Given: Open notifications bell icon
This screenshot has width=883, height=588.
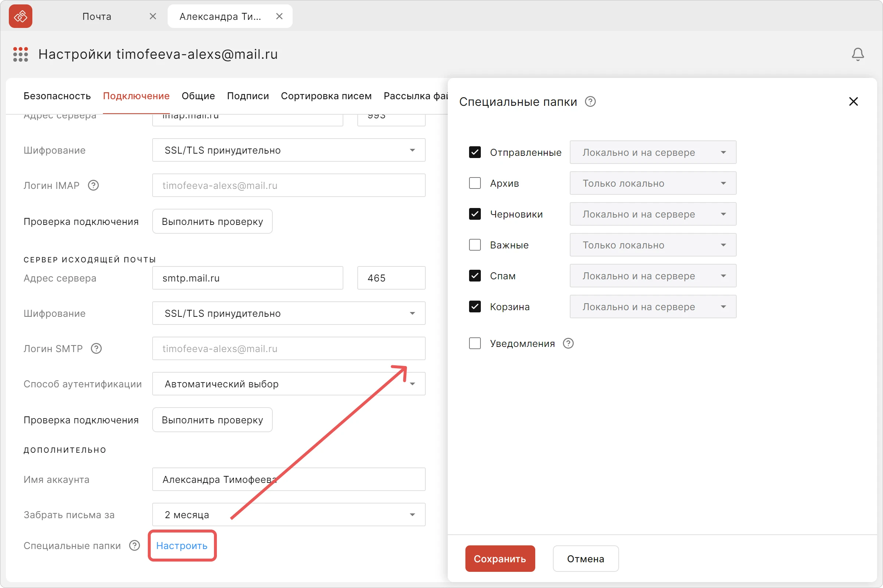Looking at the screenshot, I should coord(858,54).
